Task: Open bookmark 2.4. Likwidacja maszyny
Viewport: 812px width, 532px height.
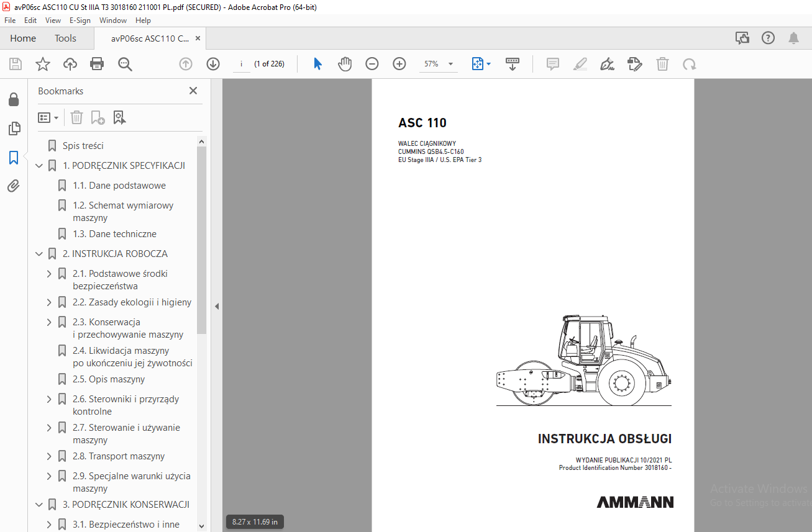Action: [132, 357]
